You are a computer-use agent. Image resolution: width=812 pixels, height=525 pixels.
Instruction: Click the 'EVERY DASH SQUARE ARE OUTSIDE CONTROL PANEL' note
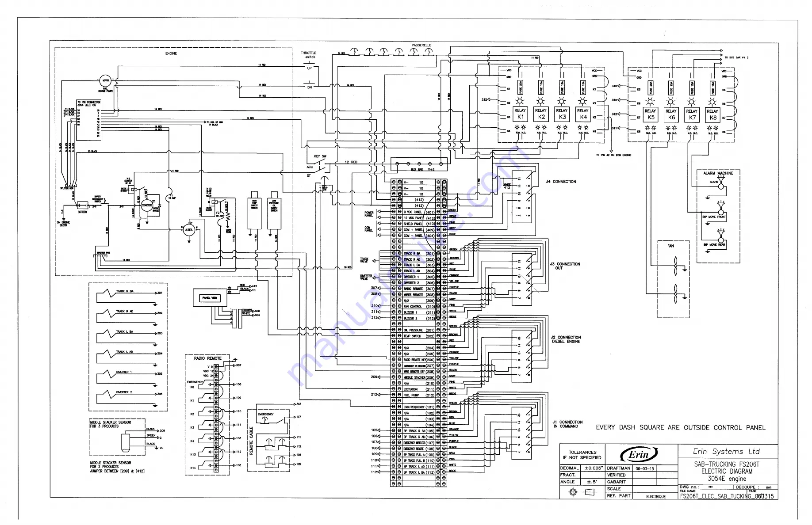click(681, 428)
